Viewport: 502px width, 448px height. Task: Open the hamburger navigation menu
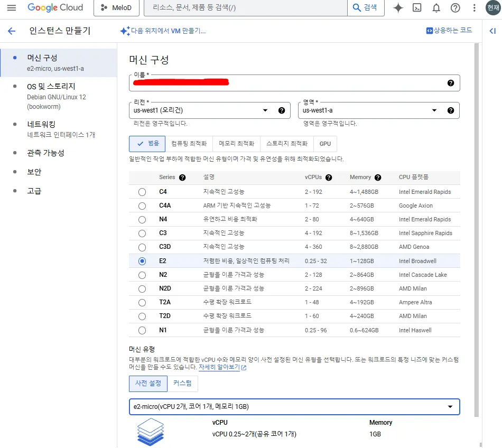point(12,8)
